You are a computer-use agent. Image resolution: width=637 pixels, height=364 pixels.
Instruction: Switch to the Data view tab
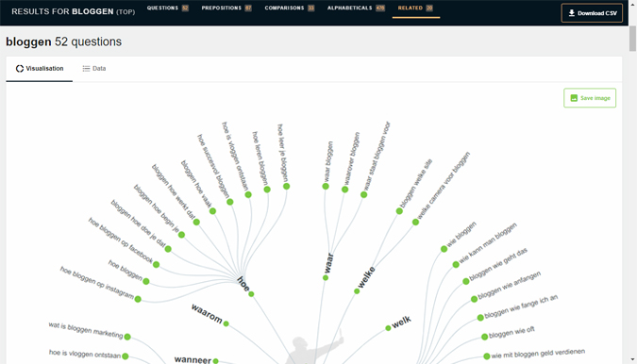pos(94,69)
